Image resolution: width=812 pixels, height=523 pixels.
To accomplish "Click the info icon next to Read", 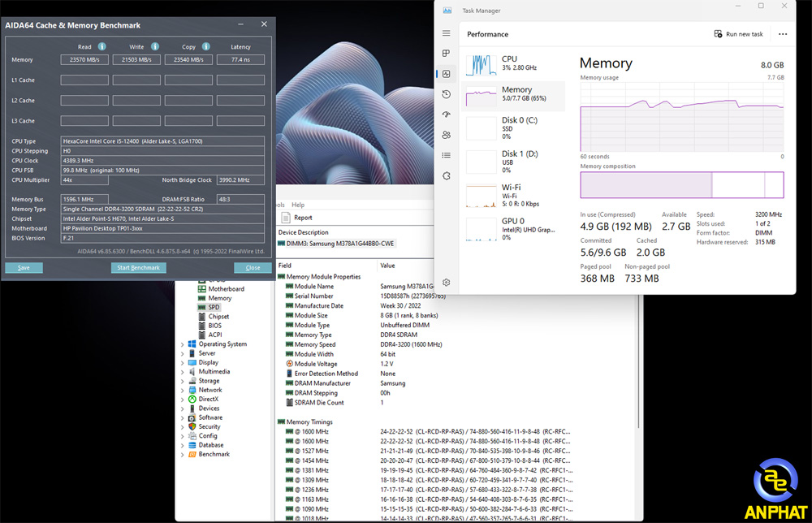I will point(102,46).
